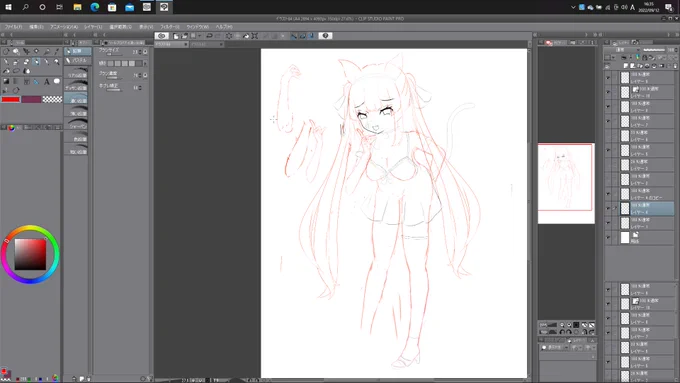Image resolution: width=680 pixels, height=383 pixels.
Task: Open the フィルター (Filter) menu
Action: click(170, 27)
